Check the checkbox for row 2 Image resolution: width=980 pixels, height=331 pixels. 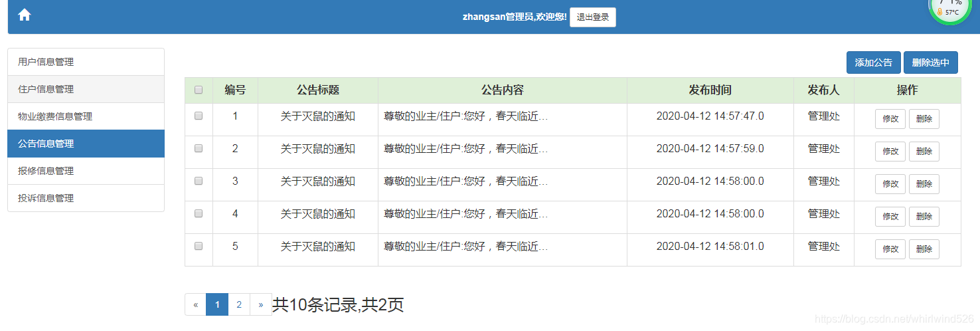click(199, 148)
